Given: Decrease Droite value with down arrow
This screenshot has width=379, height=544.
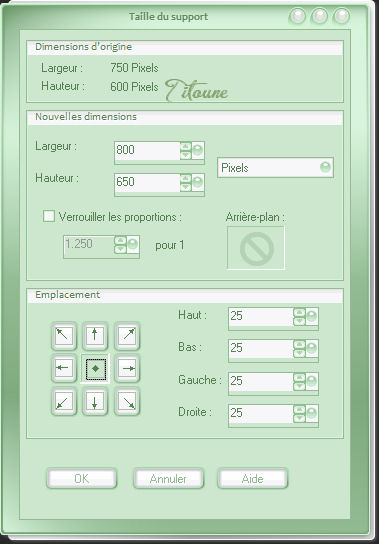Looking at the screenshot, I should pos(299,418).
